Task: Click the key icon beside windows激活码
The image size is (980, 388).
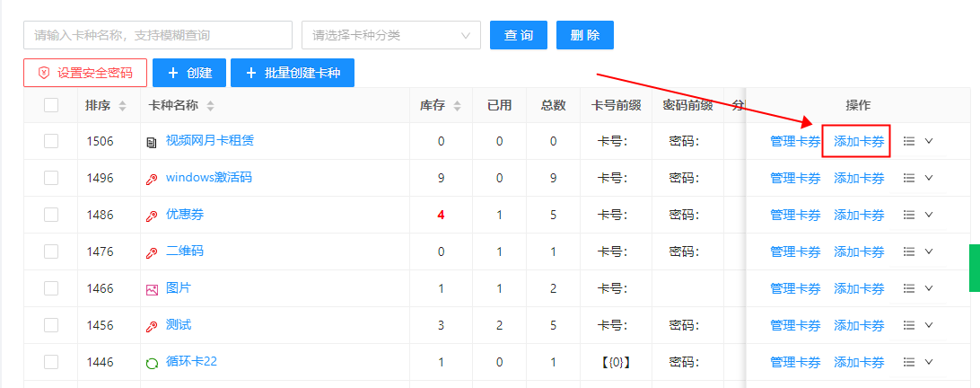Action: tap(152, 180)
